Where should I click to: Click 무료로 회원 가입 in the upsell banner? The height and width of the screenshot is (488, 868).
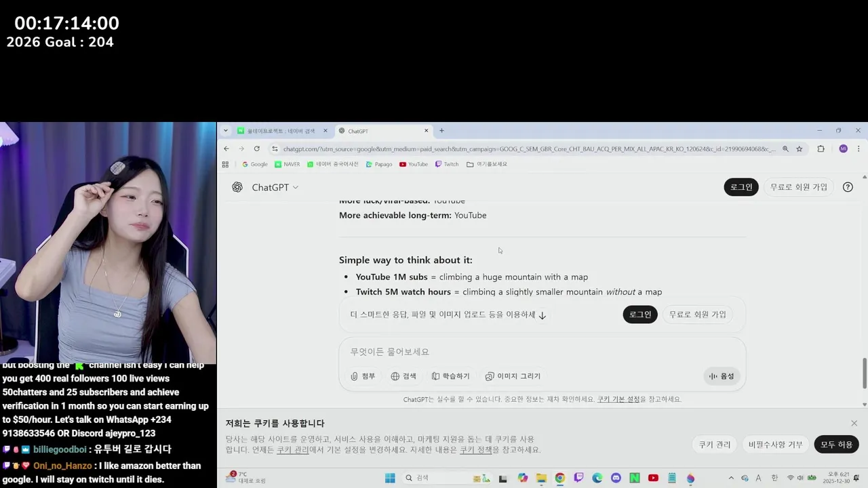(698, 314)
